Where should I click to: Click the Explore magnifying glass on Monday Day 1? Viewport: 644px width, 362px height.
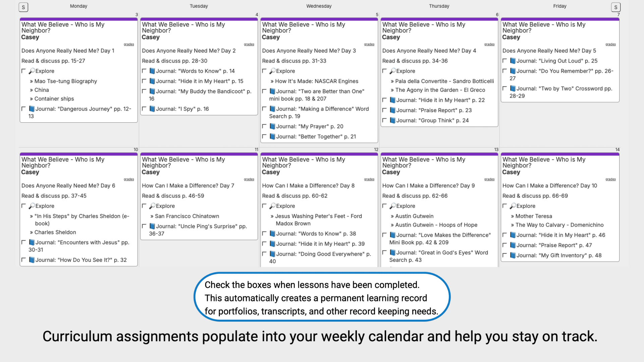32,71
